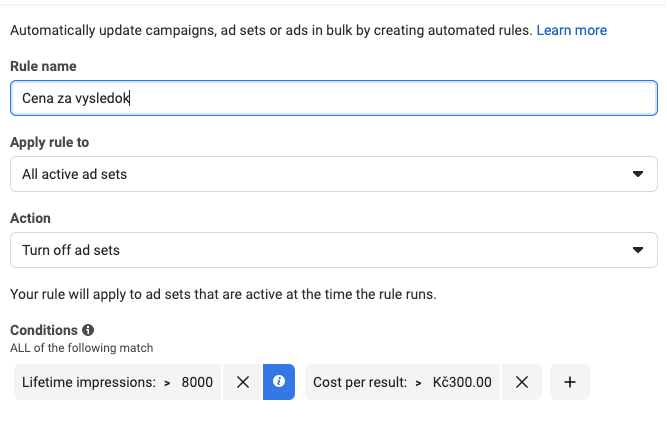Screen dimensions: 667x422
Task: Click the info icon next to Conditions
Action: coord(88,330)
